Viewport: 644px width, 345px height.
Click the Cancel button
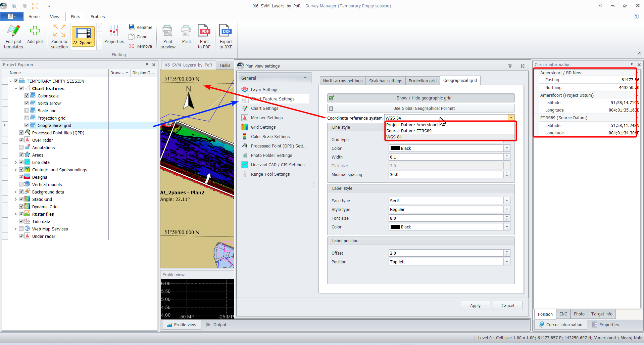507,305
